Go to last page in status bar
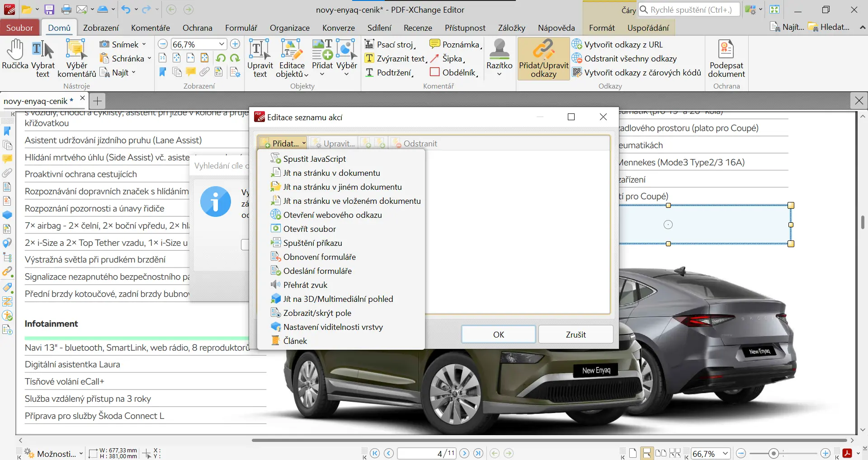868x460 pixels. (x=478, y=453)
